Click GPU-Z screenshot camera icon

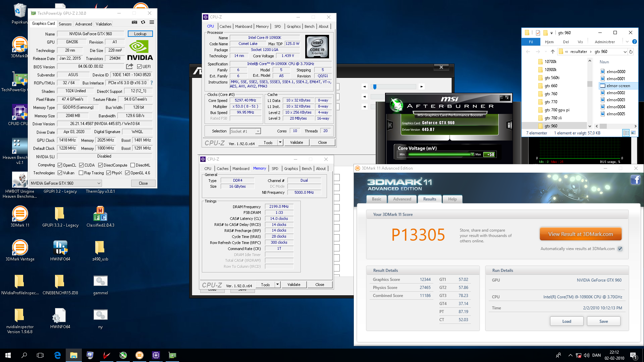(135, 22)
